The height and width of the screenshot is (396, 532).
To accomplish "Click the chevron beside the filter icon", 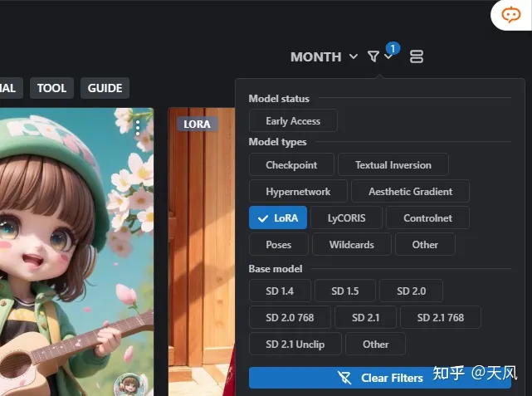I will (388, 56).
